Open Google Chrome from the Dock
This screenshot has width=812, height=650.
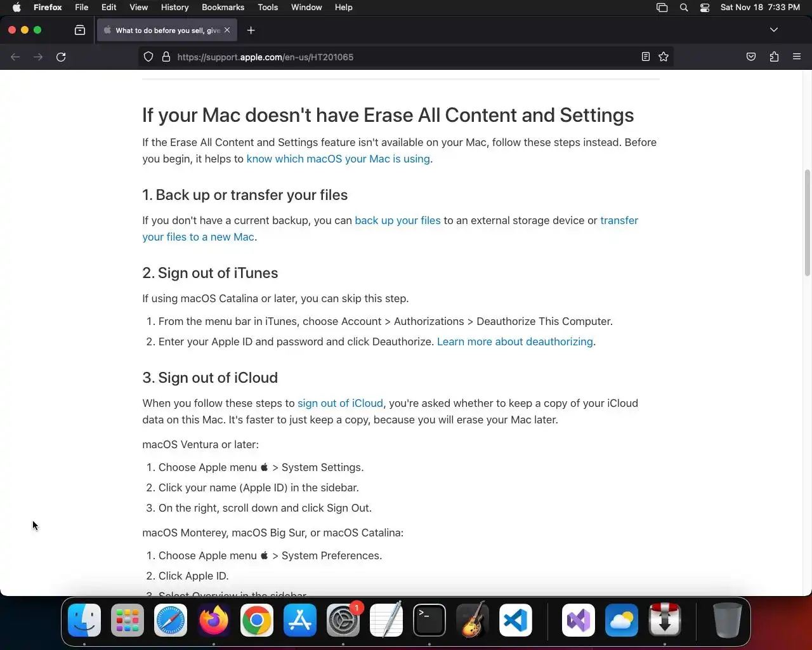pos(257,620)
